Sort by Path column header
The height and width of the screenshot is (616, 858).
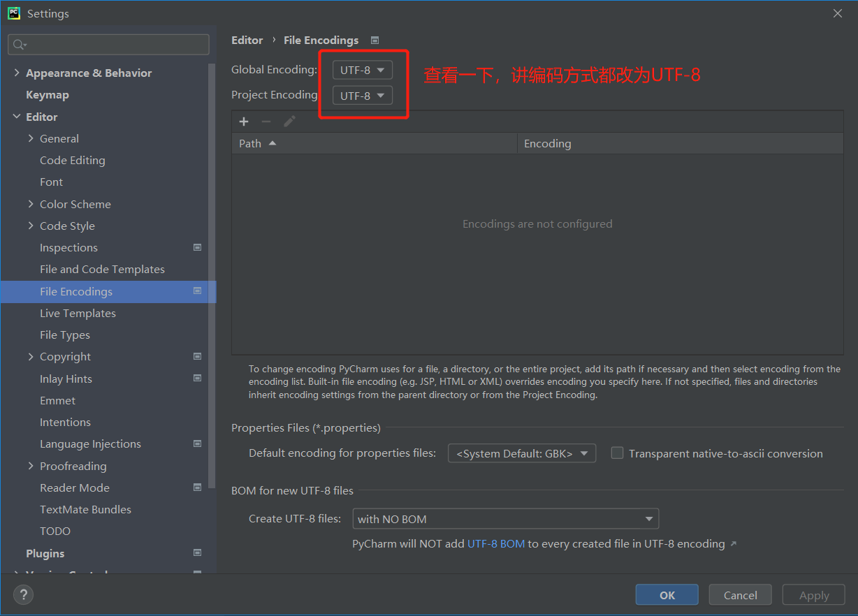point(374,143)
